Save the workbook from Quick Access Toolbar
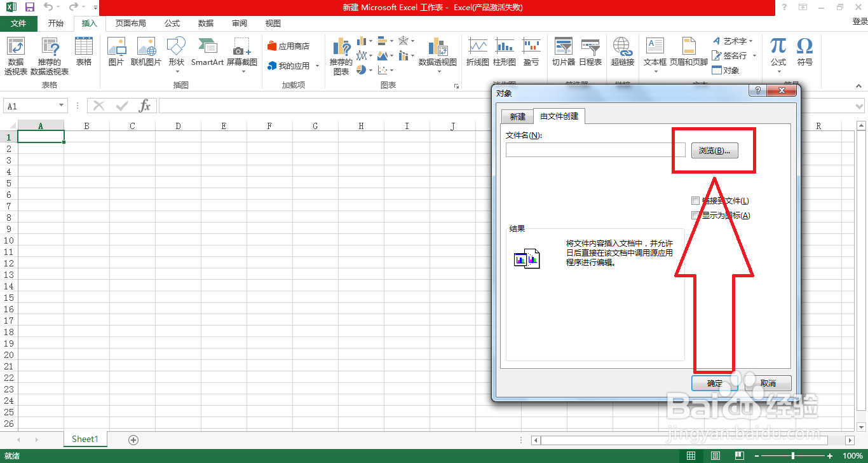The image size is (868, 463). point(29,7)
